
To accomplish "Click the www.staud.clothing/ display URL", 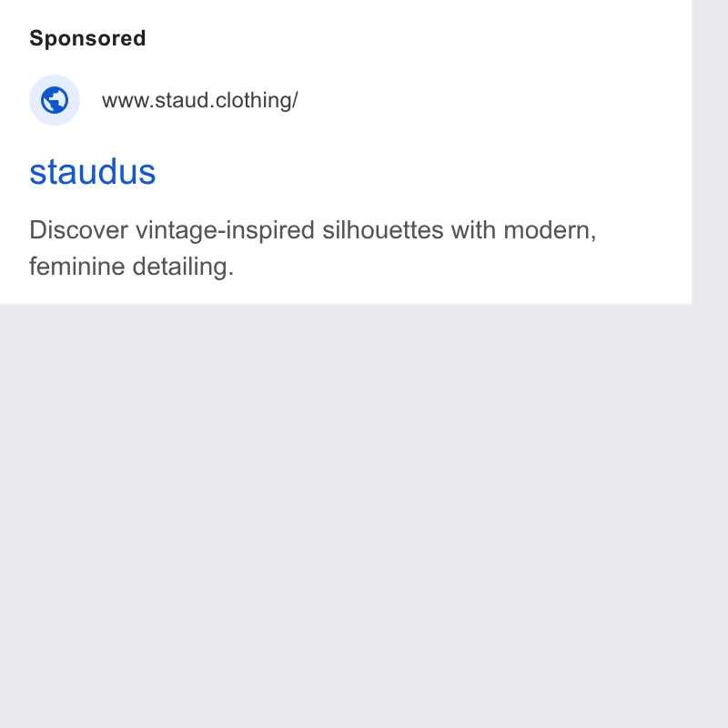I will 199,100.
